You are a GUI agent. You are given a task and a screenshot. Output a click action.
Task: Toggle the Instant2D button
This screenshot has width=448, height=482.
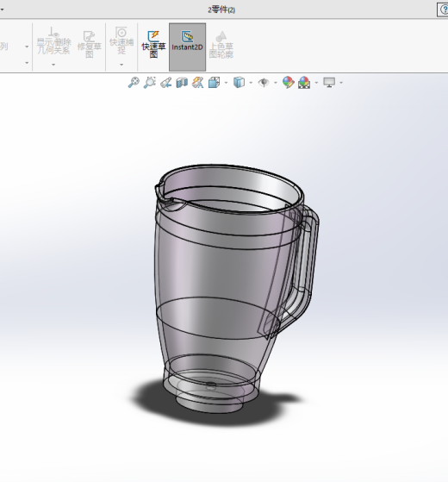click(x=187, y=47)
